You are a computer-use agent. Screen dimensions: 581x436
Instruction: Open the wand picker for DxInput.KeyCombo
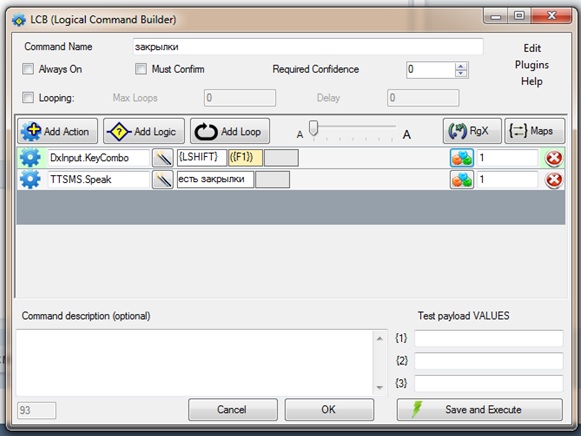[163, 158]
